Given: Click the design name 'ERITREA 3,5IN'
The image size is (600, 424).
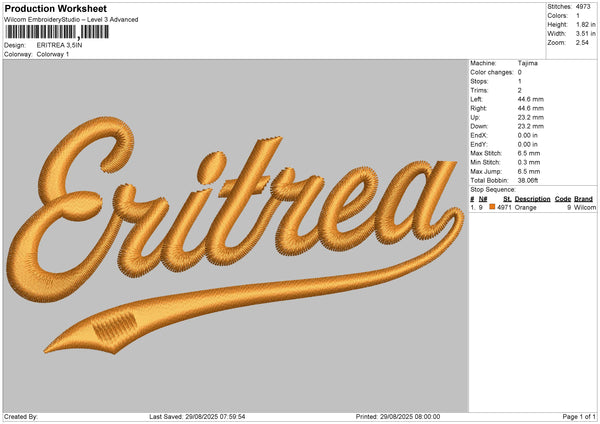Looking at the screenshot, I should pos(59,45).
